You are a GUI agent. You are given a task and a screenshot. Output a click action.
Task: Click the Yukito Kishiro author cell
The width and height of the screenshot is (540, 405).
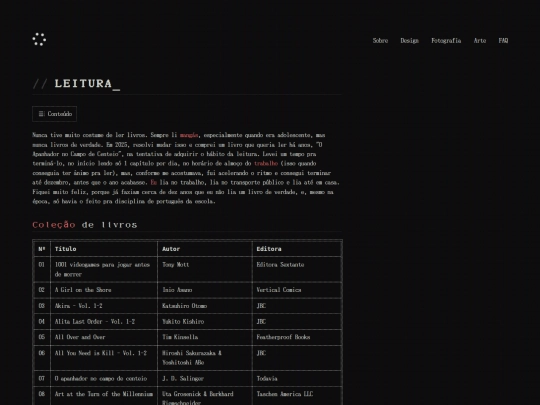[205, 322]
